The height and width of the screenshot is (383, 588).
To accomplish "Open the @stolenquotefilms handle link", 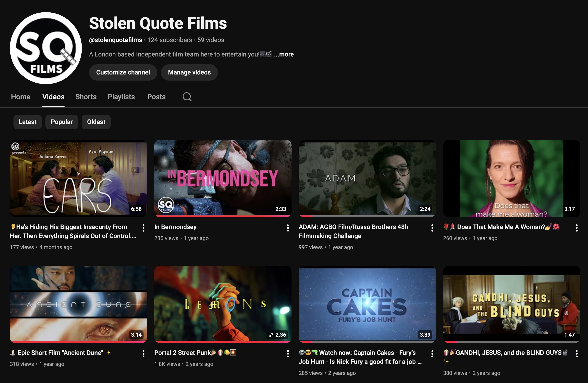I will tap(115, 40).
